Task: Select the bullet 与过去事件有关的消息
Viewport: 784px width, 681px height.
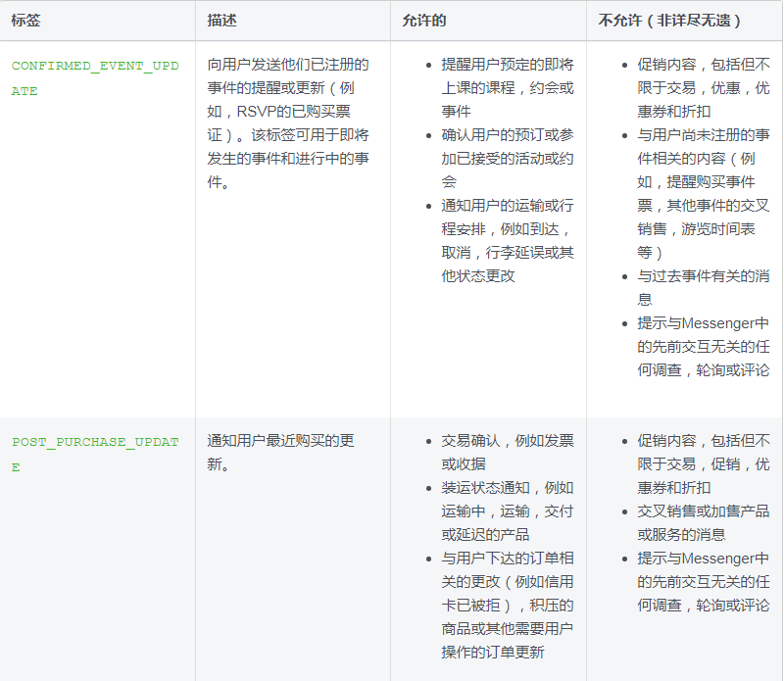Action: [703, 287]
